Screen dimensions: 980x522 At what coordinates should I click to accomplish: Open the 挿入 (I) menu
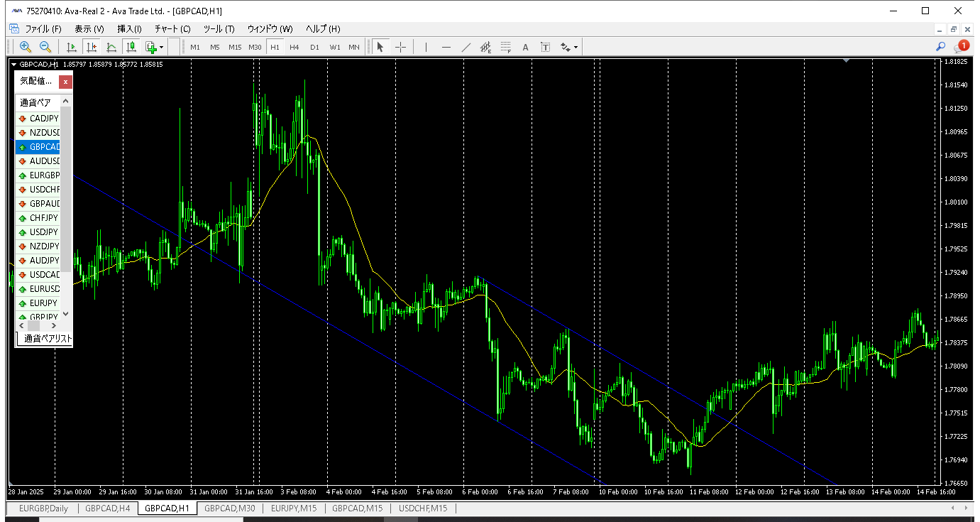pyautogui.click(x=129, y=29)
